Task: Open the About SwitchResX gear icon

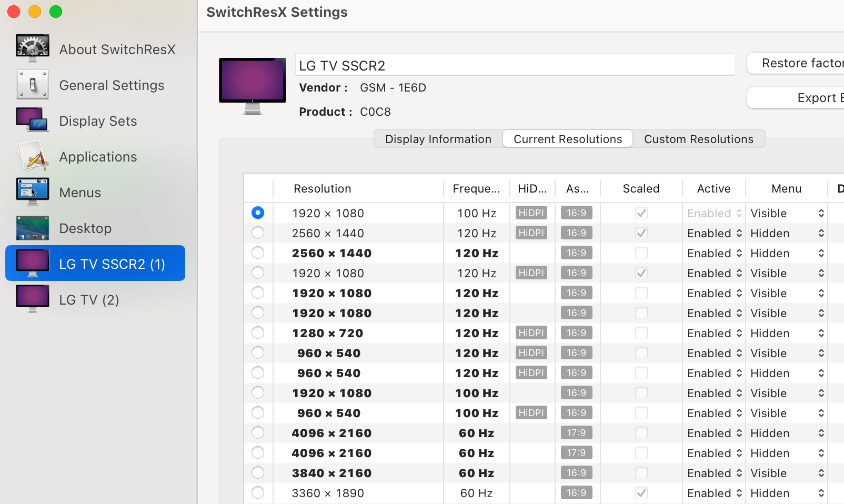Action: (33, 48)
